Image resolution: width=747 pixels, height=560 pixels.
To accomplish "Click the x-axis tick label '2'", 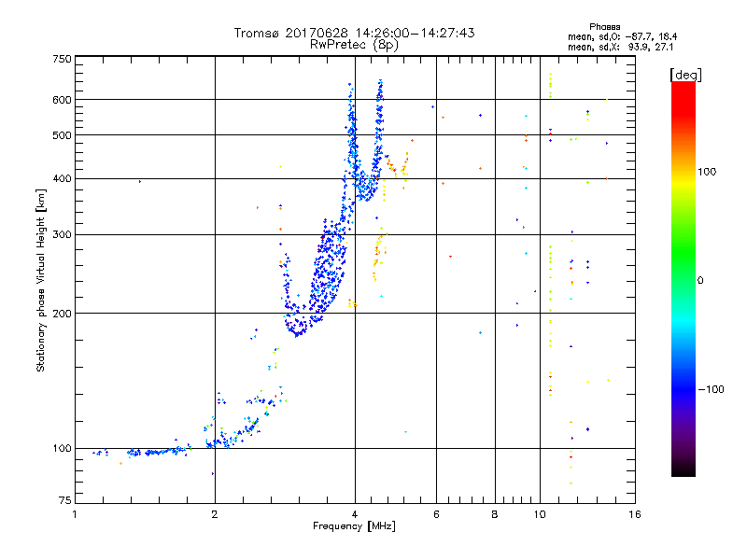I will pos(215,514).
